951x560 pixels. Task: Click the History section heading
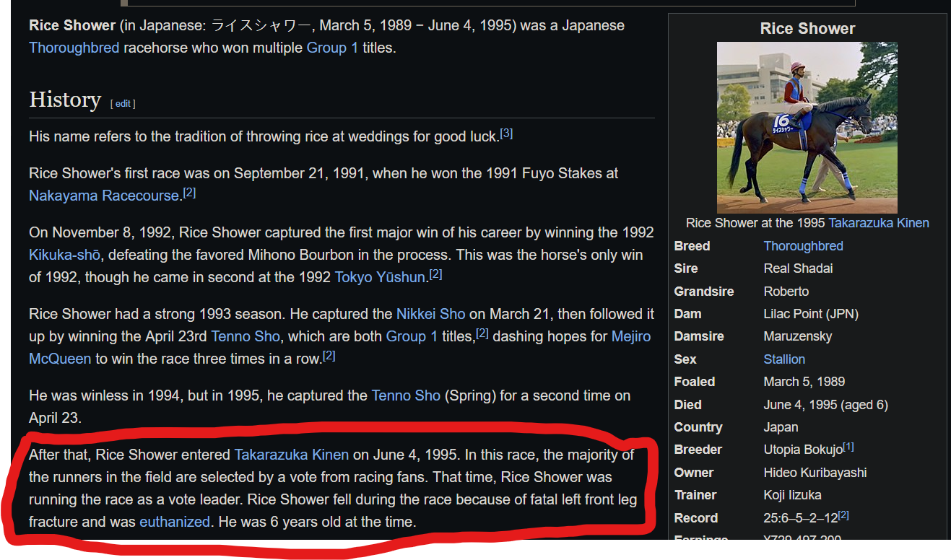tap(65, 100)
